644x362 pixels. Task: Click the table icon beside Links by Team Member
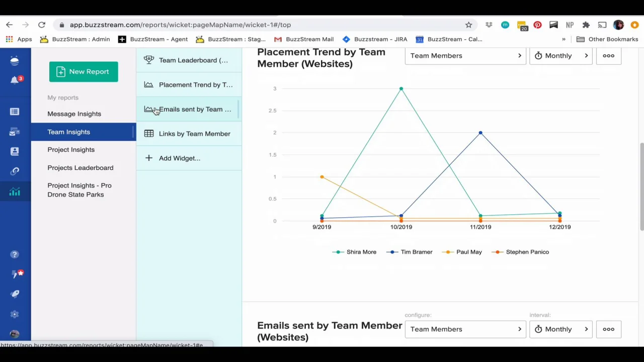coord(149,133)
